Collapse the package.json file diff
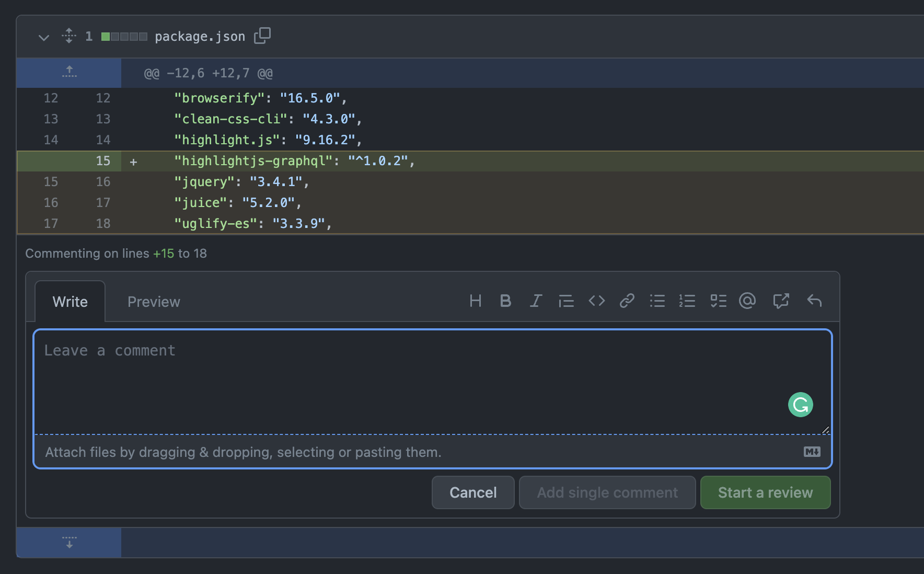The image size is (924, 574). coord(44,37)
